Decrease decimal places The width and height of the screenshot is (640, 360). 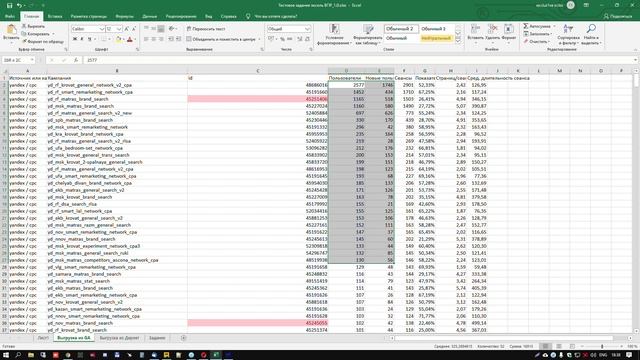click(307, 39)
